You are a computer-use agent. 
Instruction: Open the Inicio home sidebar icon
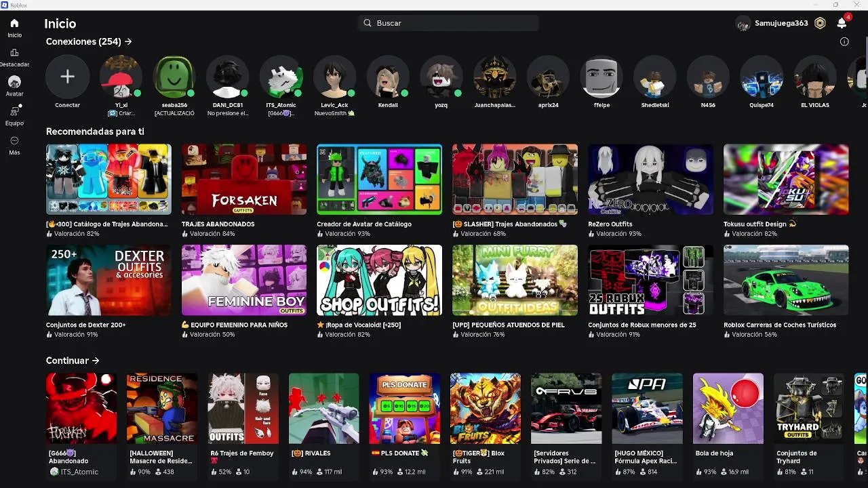[14, 27]
